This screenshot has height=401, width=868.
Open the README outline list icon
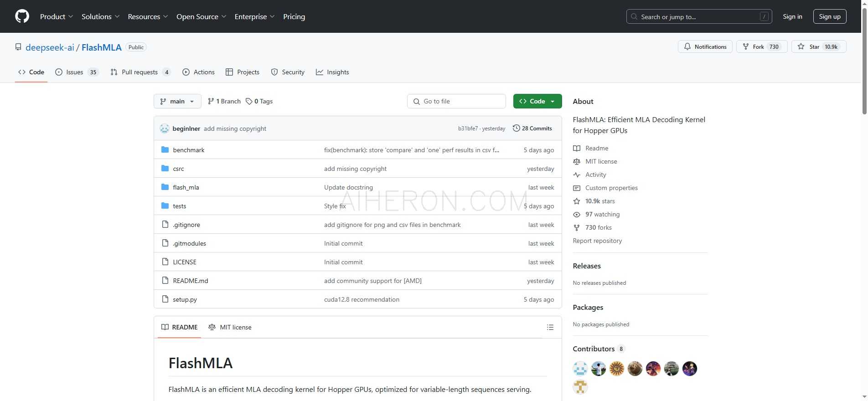(550, 327)
